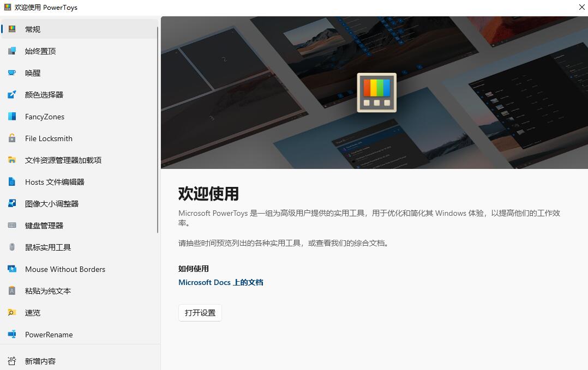Image resolution: width=588 pixels, height=370 pixels.
Task: Click the PowerRename icon
Action: point(12,334)
